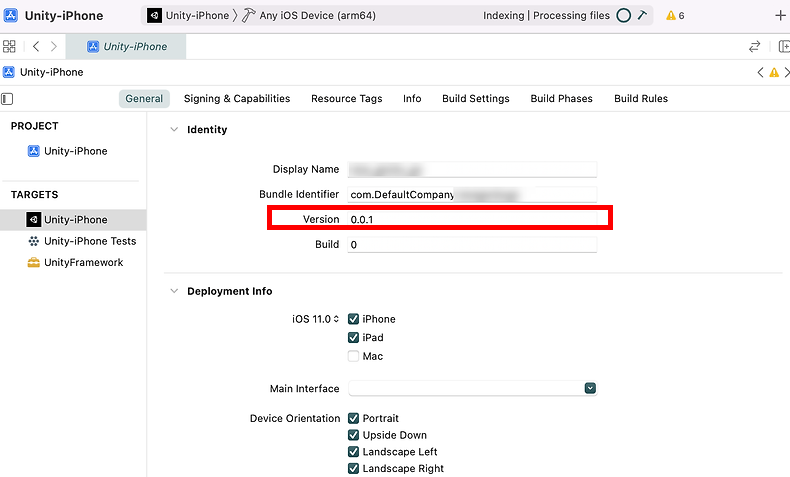
Task: Open the related items grid menu
Action: 9,46
